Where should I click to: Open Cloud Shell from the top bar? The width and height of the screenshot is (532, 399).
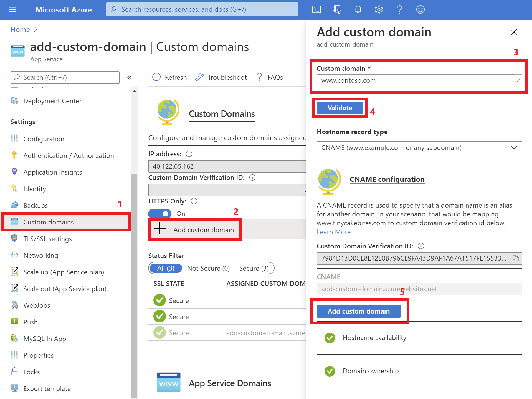pos(316,9)
